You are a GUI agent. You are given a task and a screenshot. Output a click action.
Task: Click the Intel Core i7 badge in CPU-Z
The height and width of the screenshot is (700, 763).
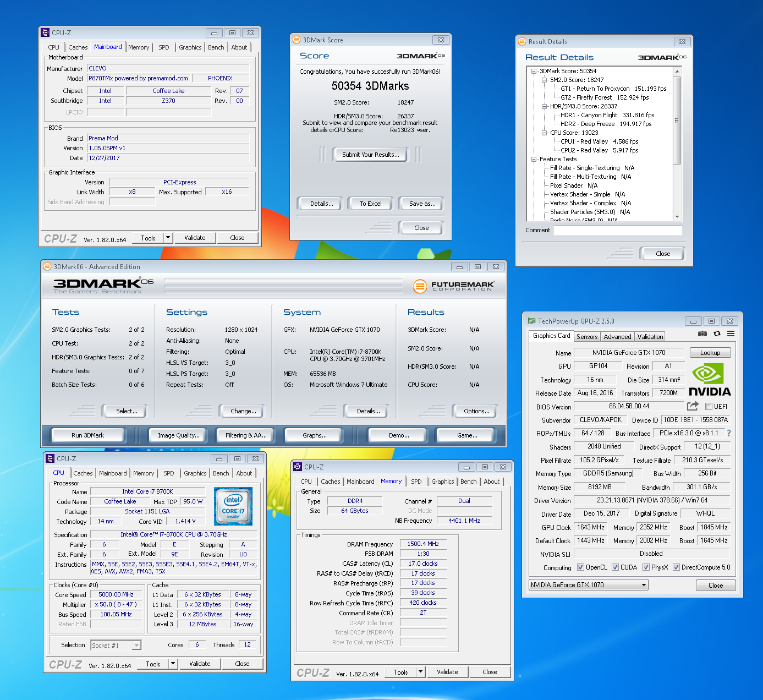pos(233,506)
